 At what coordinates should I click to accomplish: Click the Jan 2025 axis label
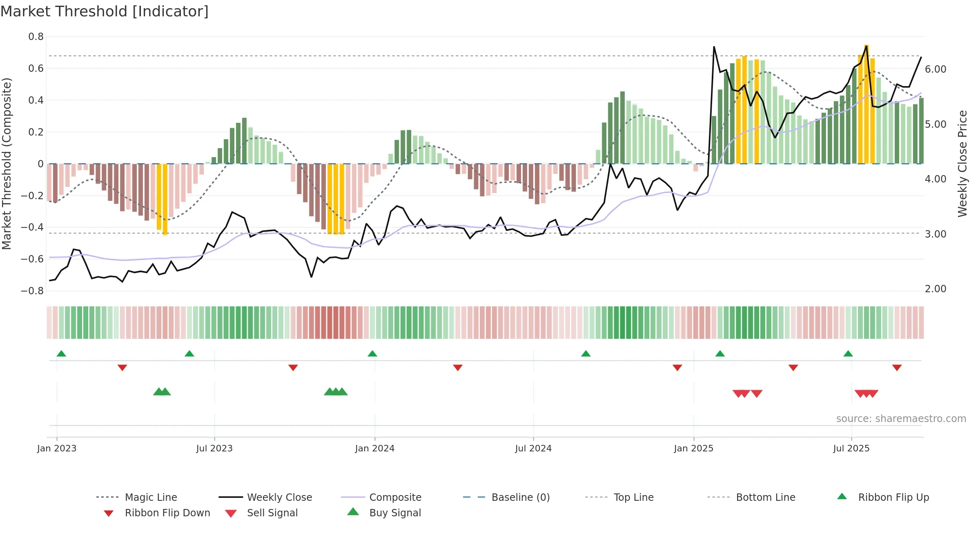(694, 448)
